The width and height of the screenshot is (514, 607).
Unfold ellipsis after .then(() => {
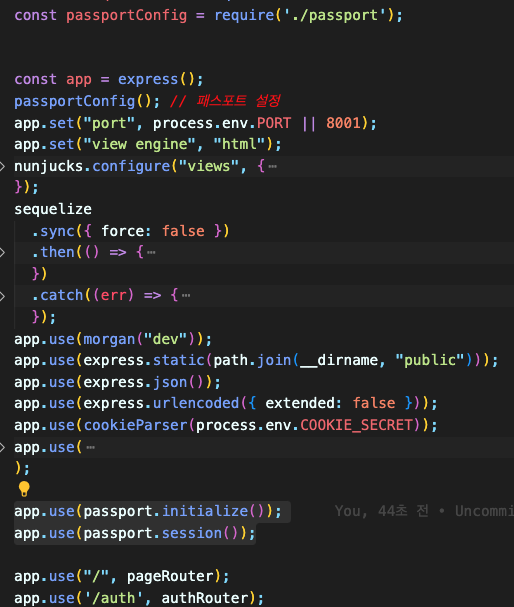pos(151,253)
